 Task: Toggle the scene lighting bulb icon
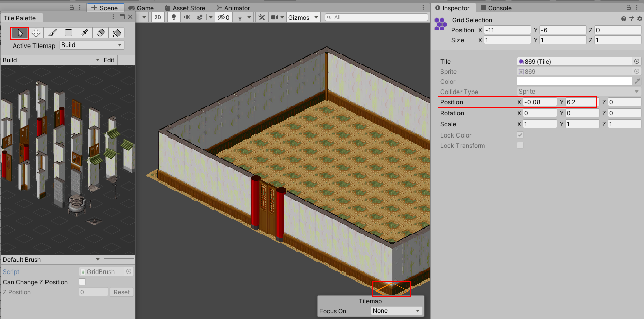point(173,17)
